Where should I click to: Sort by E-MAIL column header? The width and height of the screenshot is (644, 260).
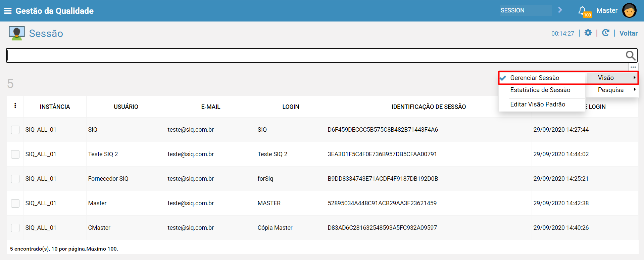click(x=211, y=107)
